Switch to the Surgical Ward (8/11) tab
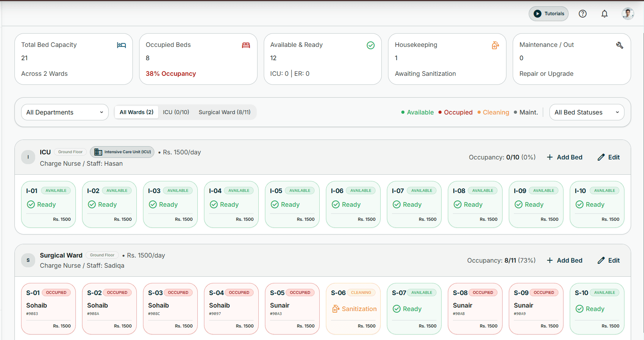The image size is (644, 340). (225, 112)
